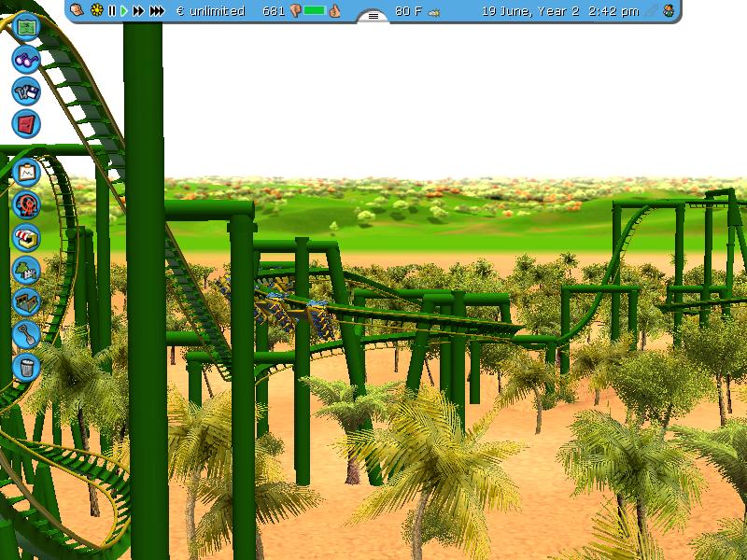Image resolution: width=747 pixels, height=560 pixels.
Task: Click the greyed-out pencil icon in top bar
Action: (x=652, y=11)
